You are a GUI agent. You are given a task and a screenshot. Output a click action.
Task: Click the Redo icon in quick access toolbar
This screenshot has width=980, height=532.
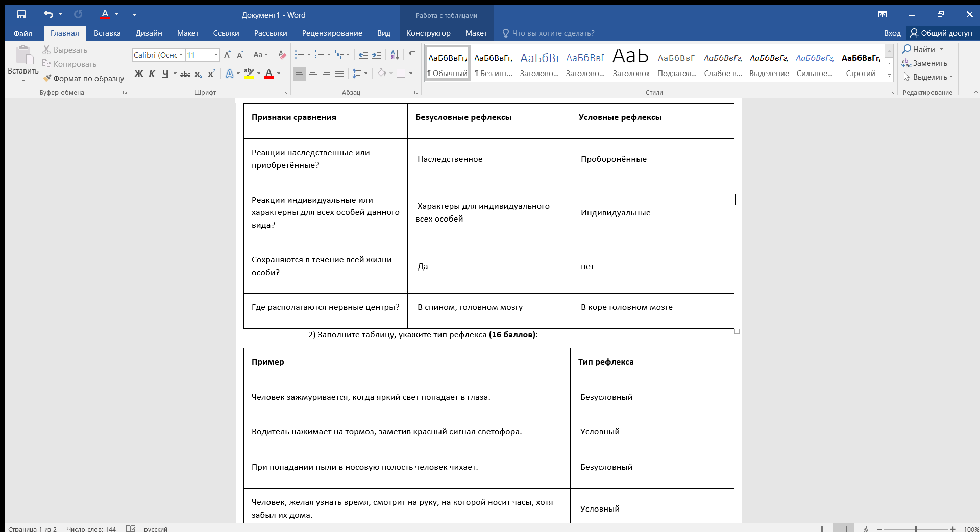[78, 15]
